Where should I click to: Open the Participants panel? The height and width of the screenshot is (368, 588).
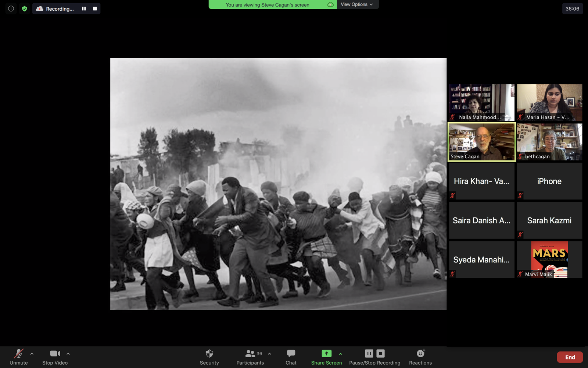[250, 357]
